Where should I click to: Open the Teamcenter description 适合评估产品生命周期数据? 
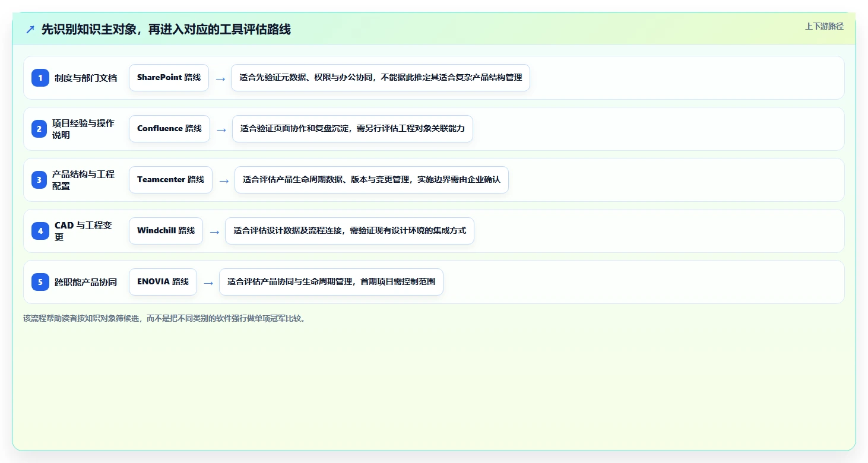[x=372, y=180]
